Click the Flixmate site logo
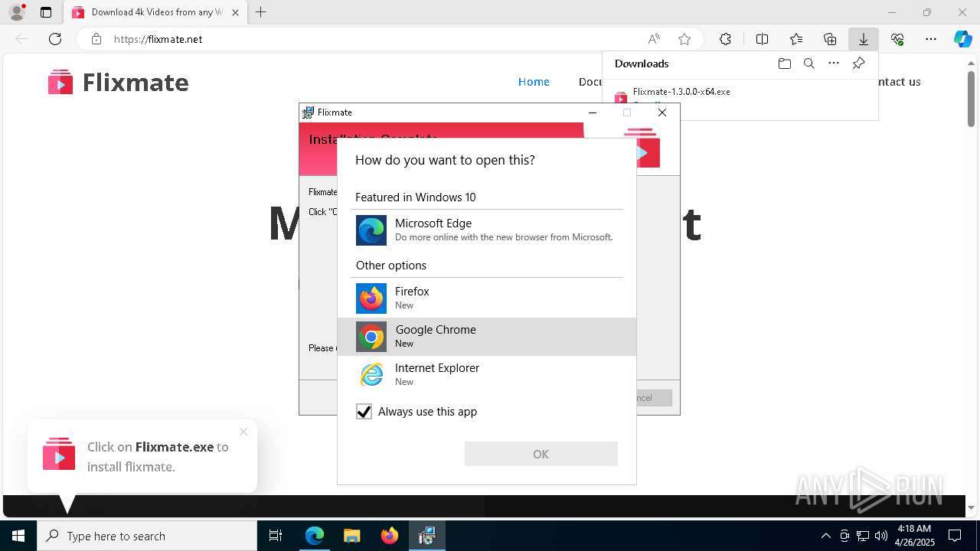The height and width of the screenshot is (551, 980). pyautogui.click(x=118, y=82)
